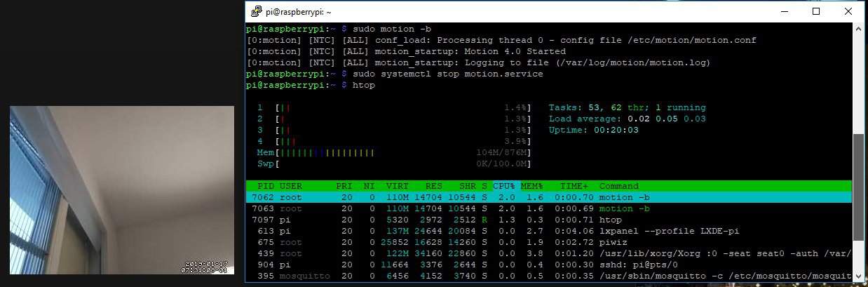Sort htop list by SHR column header
Image resolution: width=868 pixels, height=287 pixels.
467,186
